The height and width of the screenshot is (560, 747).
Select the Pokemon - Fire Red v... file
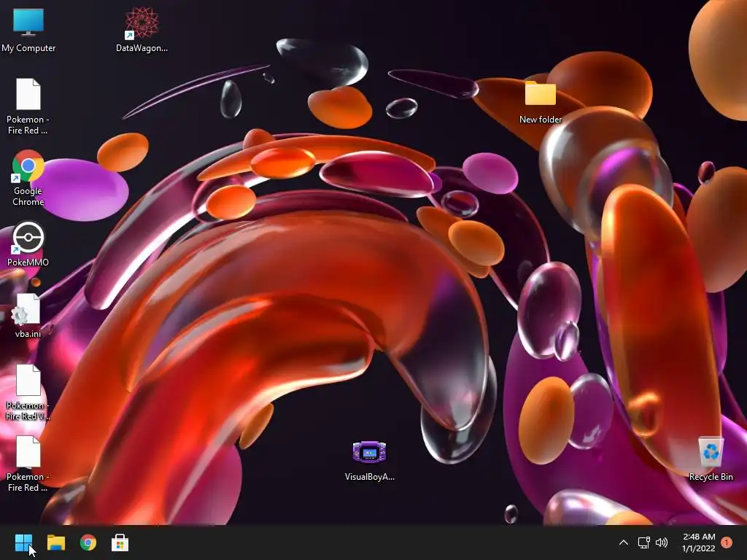coord(28,392)
